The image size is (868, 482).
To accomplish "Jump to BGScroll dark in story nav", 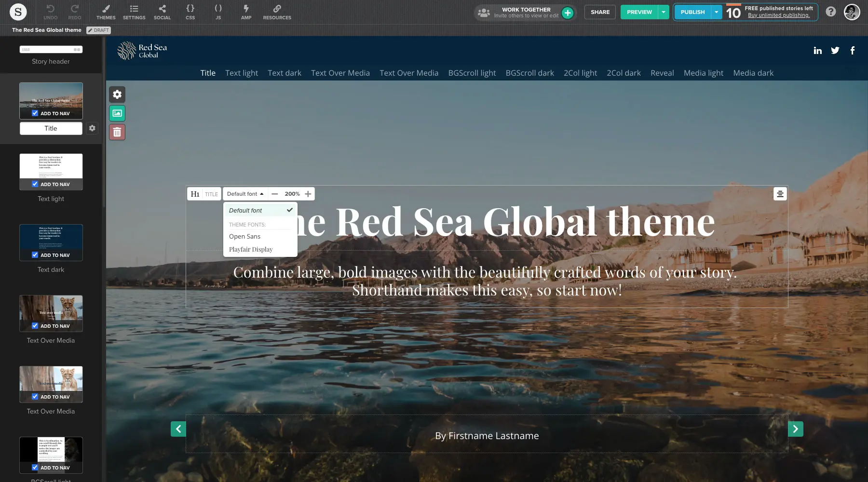I will [x=530, y=73].
